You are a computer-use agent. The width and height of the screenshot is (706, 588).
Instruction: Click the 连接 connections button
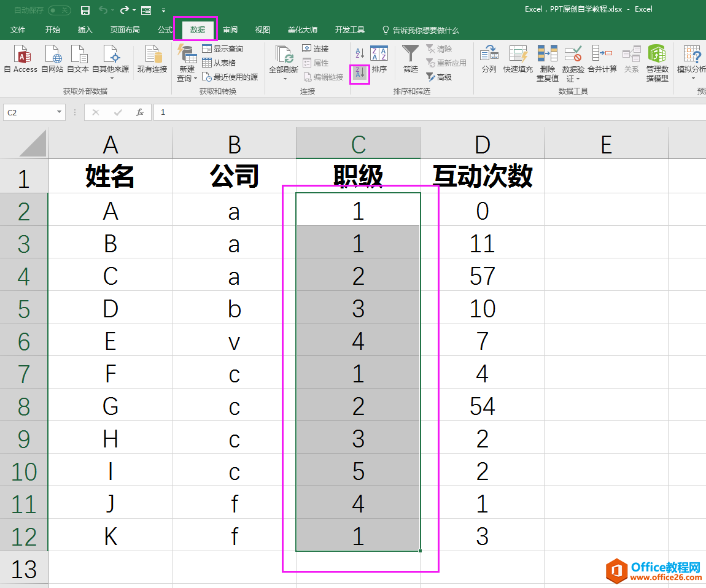pos(316,48)
